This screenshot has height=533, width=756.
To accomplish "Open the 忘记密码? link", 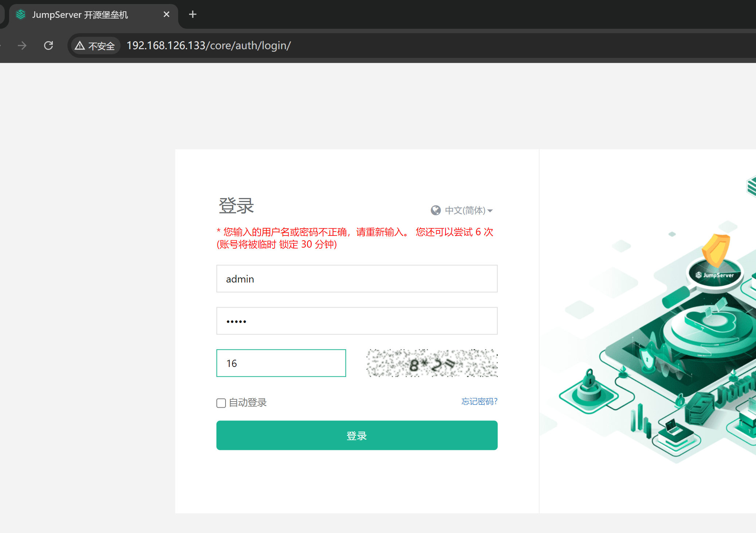I will click(479, 401).
